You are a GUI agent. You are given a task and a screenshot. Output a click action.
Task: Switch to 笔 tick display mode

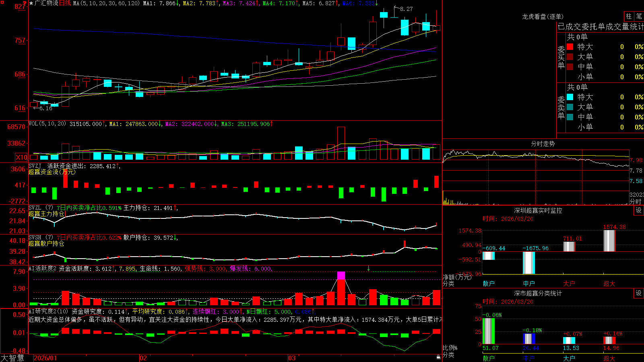point(639,16)
